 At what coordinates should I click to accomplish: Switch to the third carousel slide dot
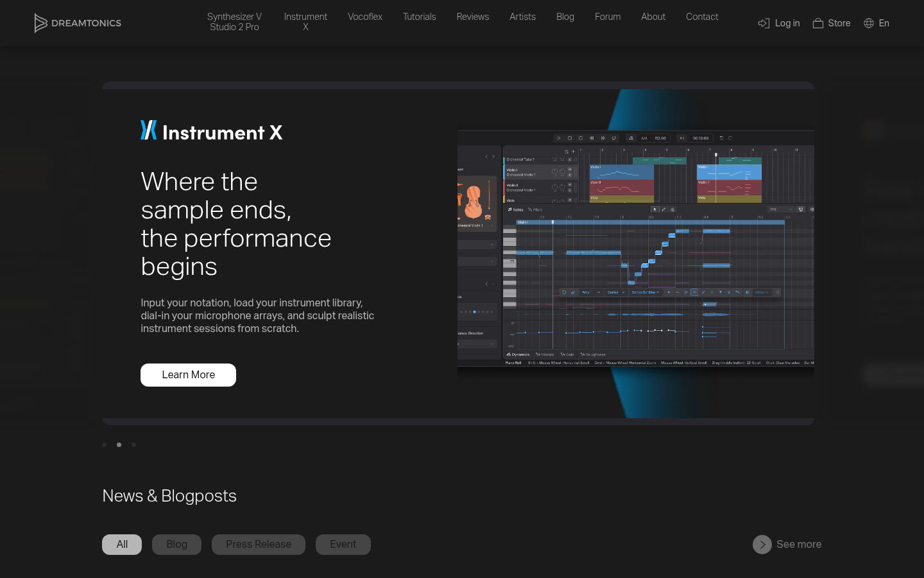pyautogui.click(x=134, y=444)
